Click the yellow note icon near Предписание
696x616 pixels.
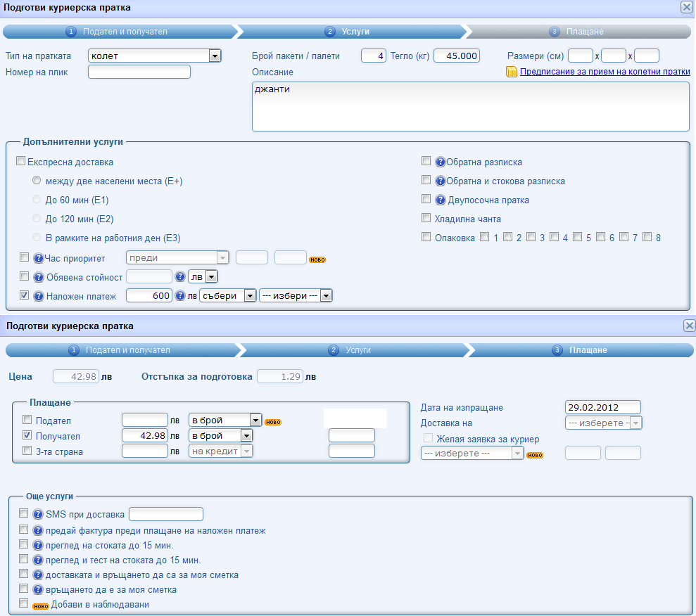512,72
